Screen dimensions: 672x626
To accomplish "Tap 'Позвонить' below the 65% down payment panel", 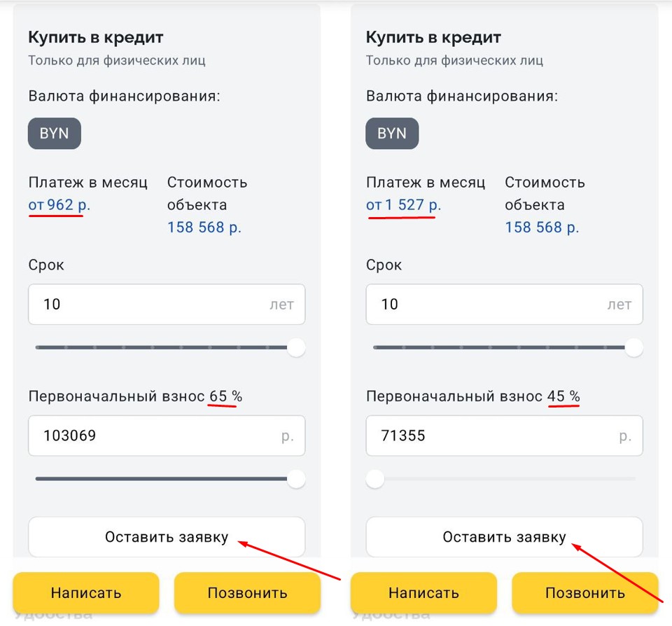I will (247, 593).
